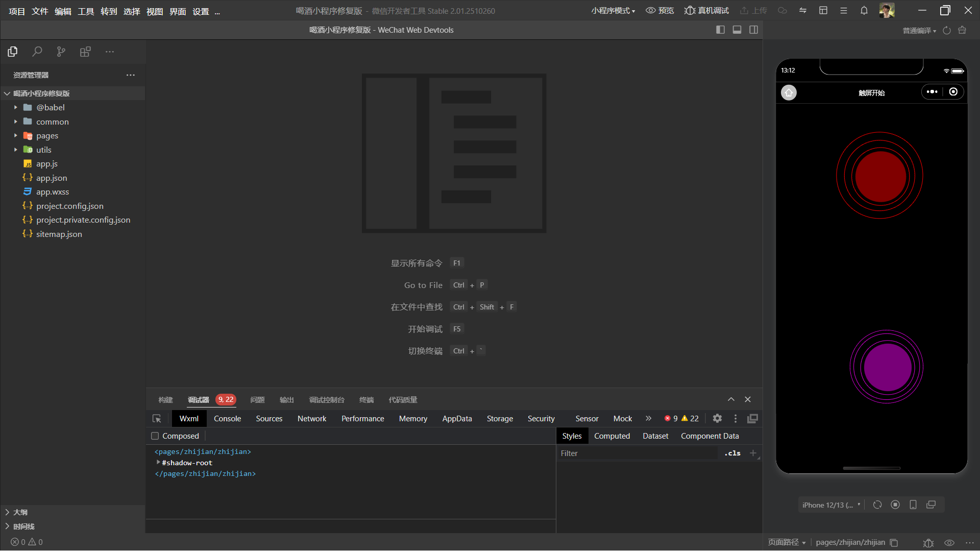Open the 工具 menu

(86, 11)
